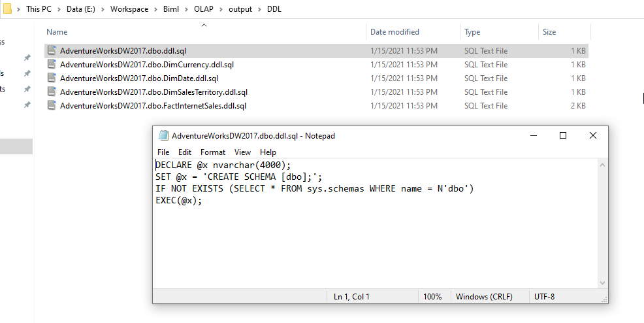The height and width of the screenshot is (323, 644).
Task: Click the folder icon in address bar
Action: (7, 10)
